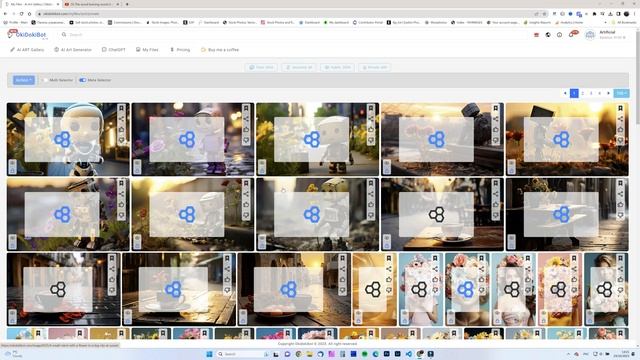Dislike the second image in the second row
This screenshot has width=640, height=360.
(x=246, y=215)
